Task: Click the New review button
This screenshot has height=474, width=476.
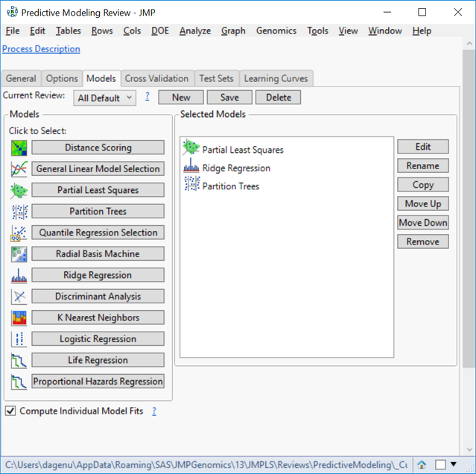Action: tap(181, 97)
